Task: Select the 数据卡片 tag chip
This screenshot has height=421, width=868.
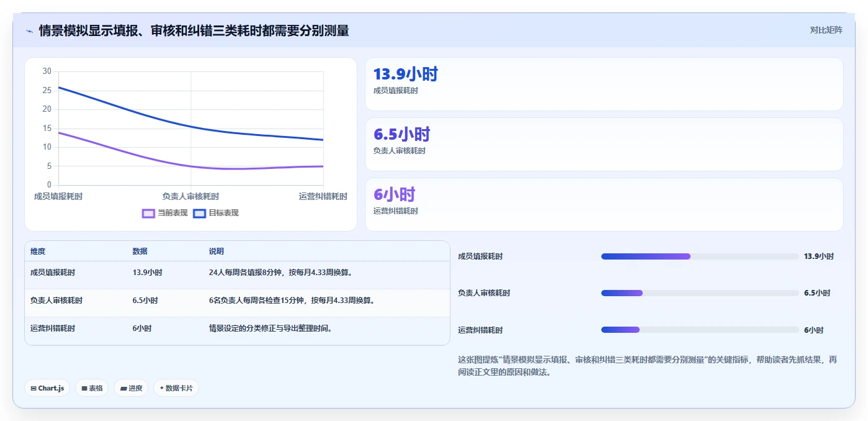Action: 176,388
